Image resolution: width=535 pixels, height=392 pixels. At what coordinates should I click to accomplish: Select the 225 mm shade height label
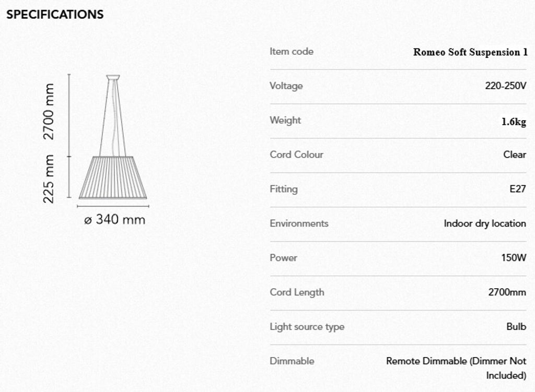tap(49, 179)
